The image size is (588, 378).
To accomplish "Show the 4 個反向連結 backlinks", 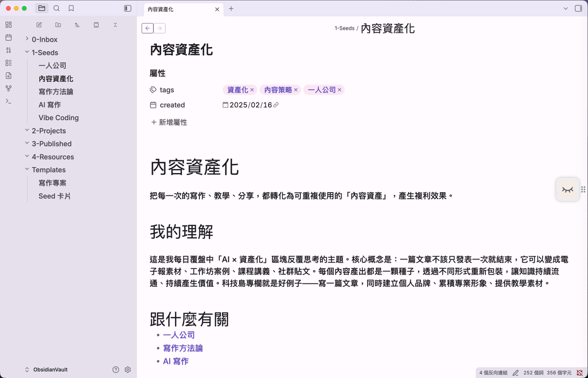I will click(493, 373).
